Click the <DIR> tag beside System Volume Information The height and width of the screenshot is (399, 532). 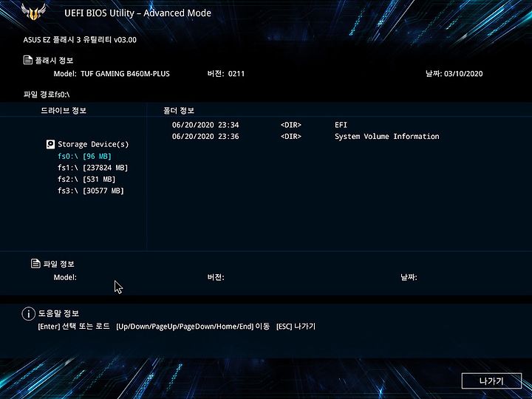[291, 137]
